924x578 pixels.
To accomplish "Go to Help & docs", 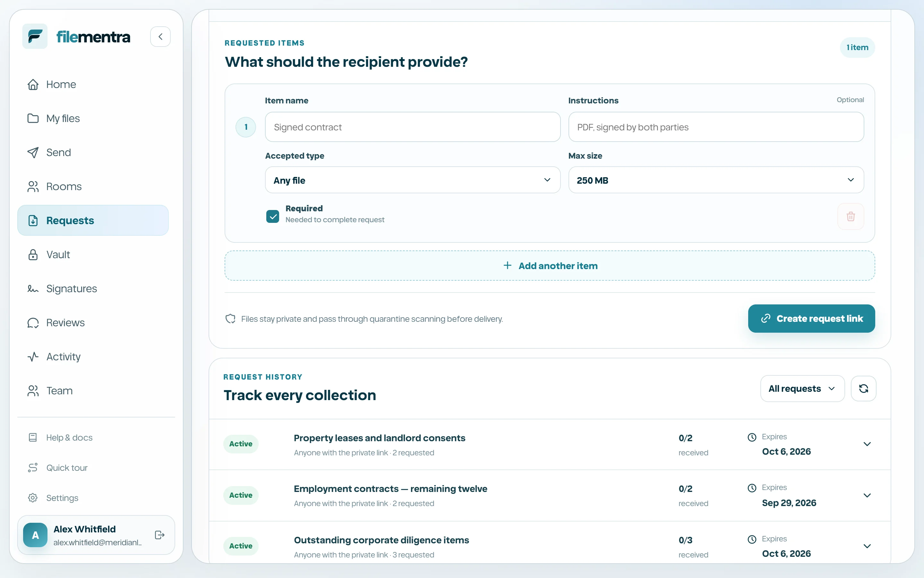I will 69,437.
